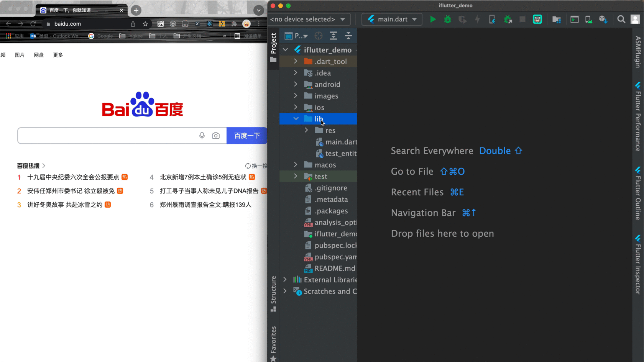Select README.md in project tree
This screenshot has width=644, height=362.
click(x=330, y=268)
